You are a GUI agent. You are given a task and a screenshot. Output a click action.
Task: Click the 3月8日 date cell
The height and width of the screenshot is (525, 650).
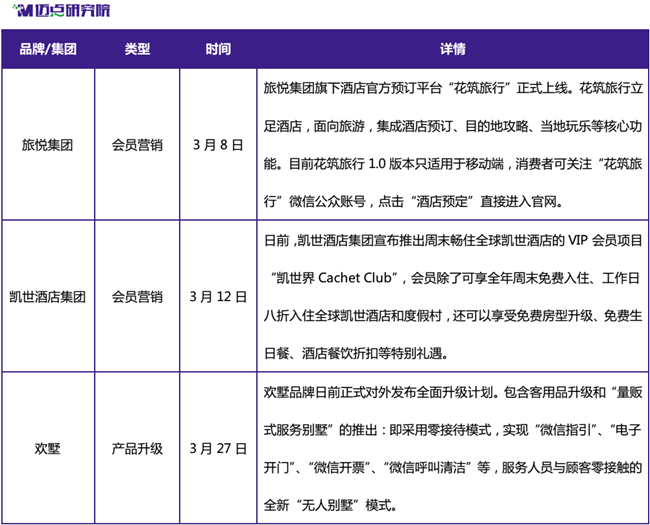(218, 145)
